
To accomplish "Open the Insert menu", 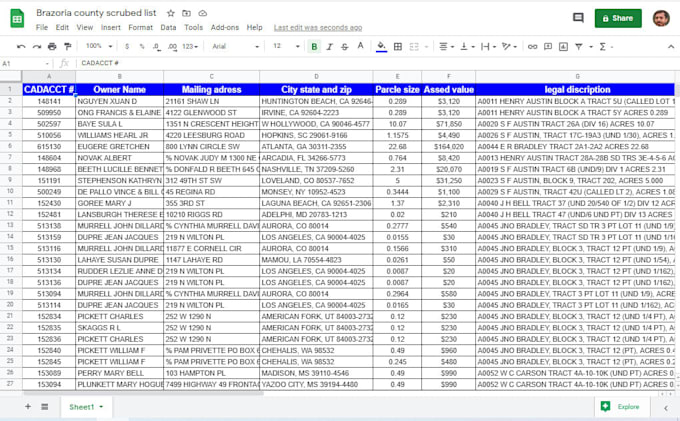I will pos(111,27).
